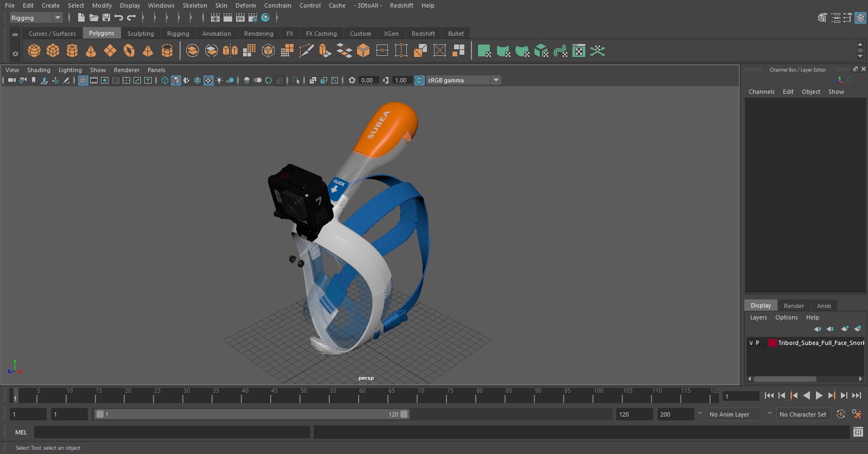Switch to the Anim layer tab
The height and width of the screenshot is (454, 868).
tap(824, 306)
